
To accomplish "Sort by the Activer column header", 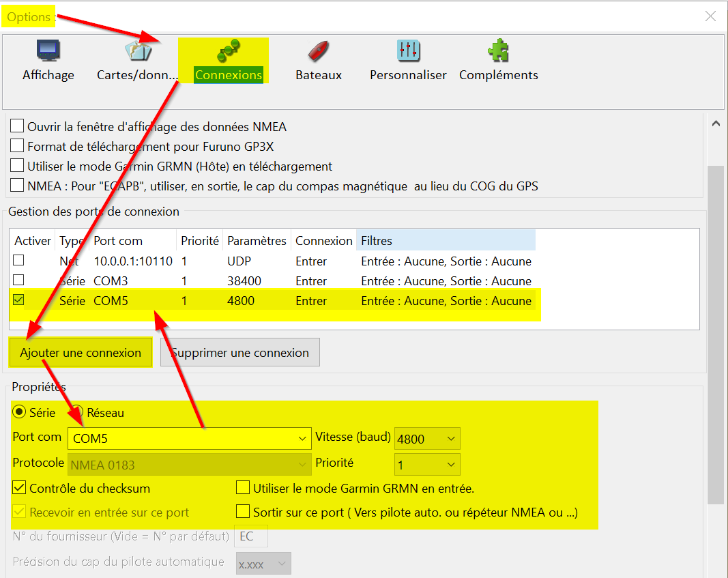I will click(x=33, y=241).
